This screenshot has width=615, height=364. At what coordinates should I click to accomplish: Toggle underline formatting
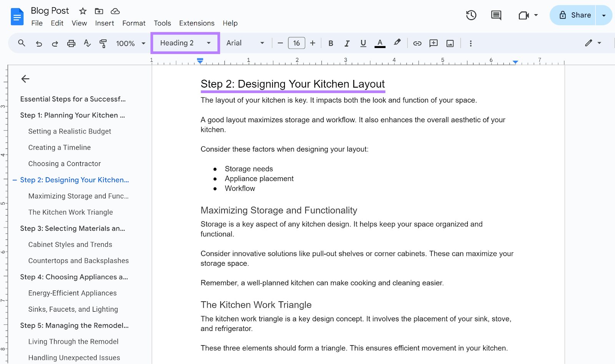pos(363,43)
